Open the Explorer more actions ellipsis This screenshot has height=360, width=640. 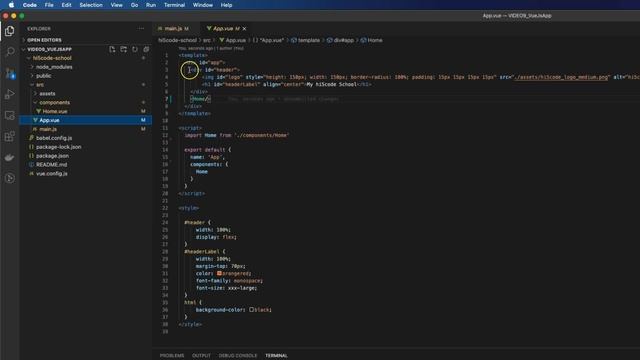click(x=141, y=29)
